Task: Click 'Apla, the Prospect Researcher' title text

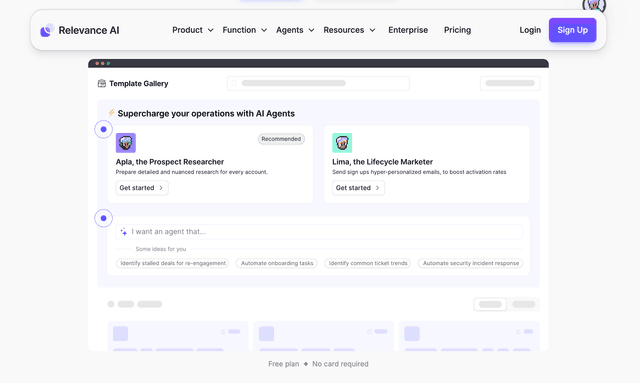Action: (x=170, y=162)
